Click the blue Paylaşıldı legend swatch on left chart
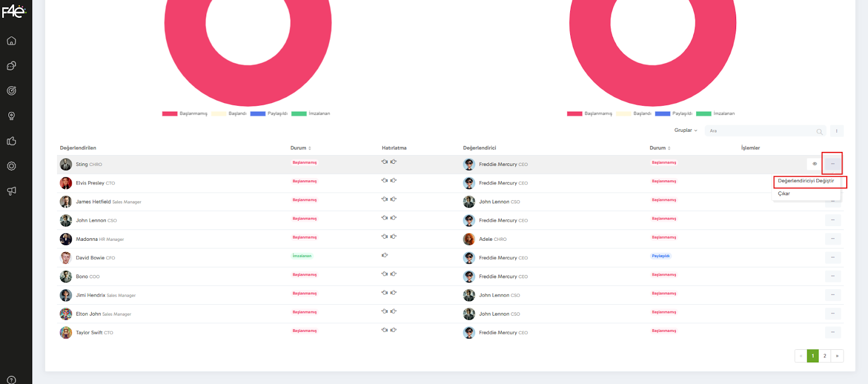868x384 pixels. point(258,114)
